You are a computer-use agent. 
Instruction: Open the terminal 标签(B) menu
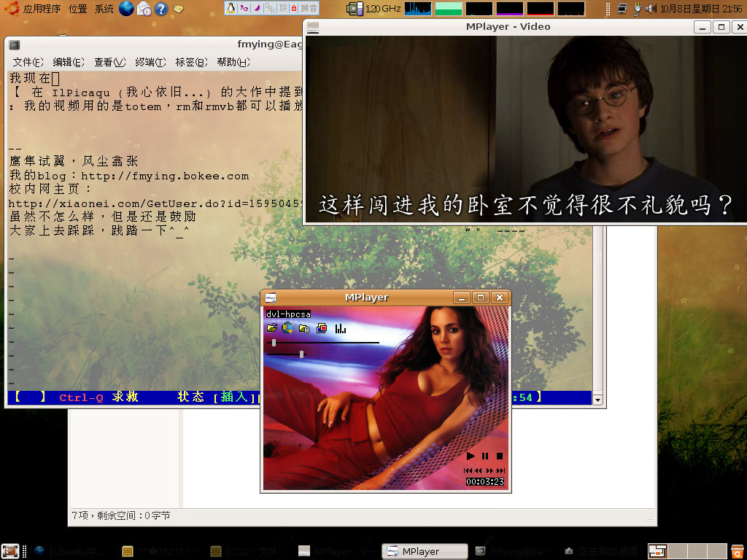[x=192, y=62]
